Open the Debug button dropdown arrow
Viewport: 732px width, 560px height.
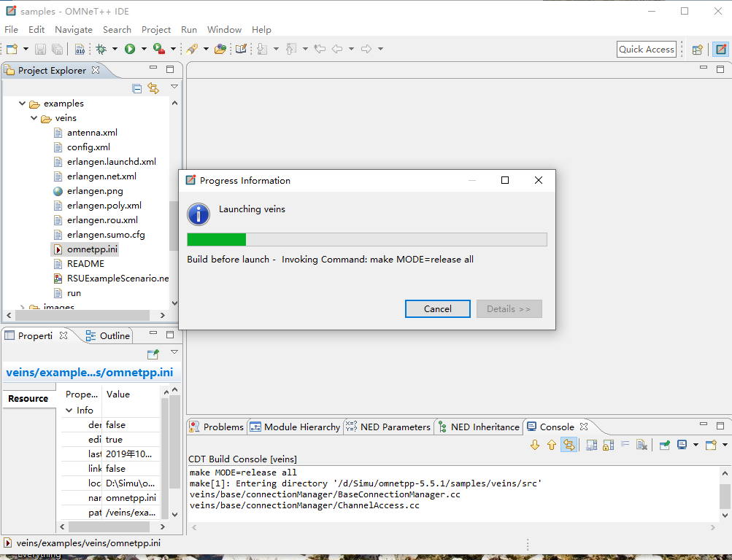[x=115, y=49]
